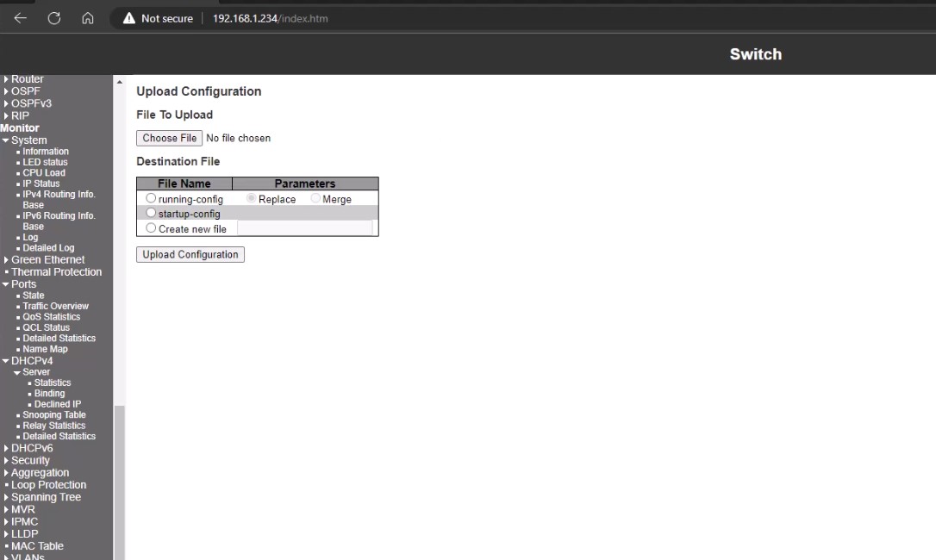
Task: Expand the Router menu arrow
Action: click(x=6, y=78)
